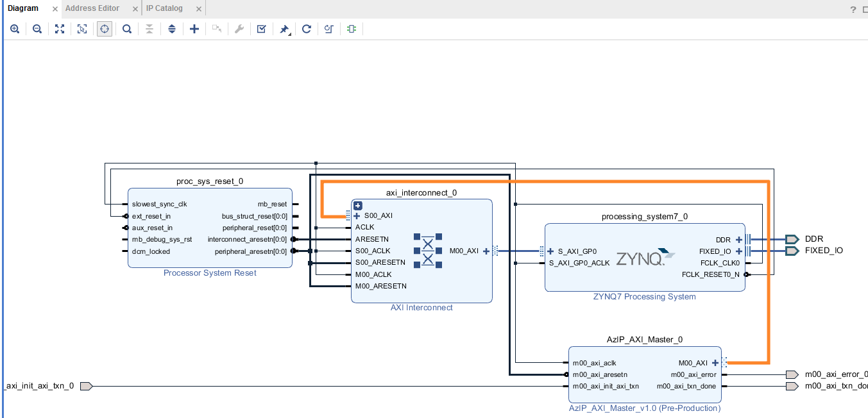Fit the diagram with Zoom Fit icon
Viewport: 868px width, 418px height.
60,29
